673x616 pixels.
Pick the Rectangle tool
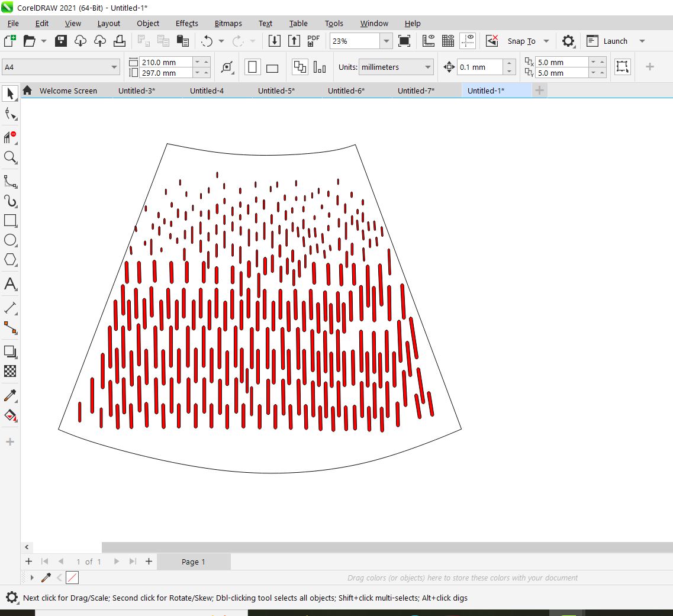10,221
